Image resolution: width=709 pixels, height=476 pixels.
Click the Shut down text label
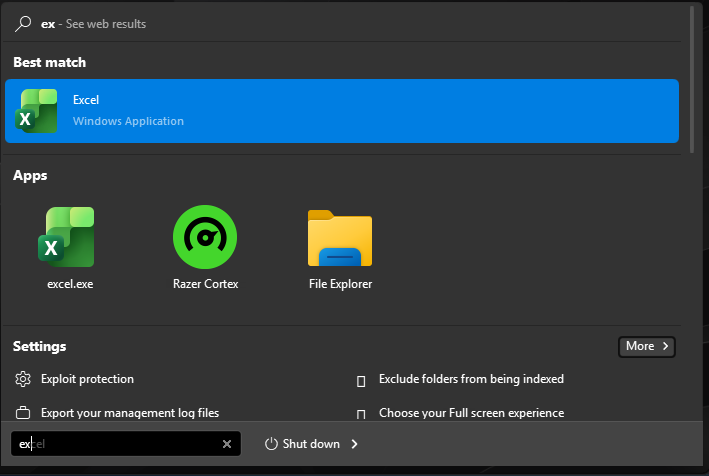(x=311, y=444)
